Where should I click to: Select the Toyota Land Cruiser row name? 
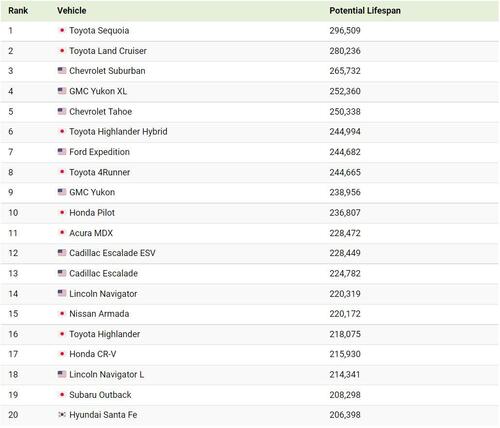pos(108,51)
